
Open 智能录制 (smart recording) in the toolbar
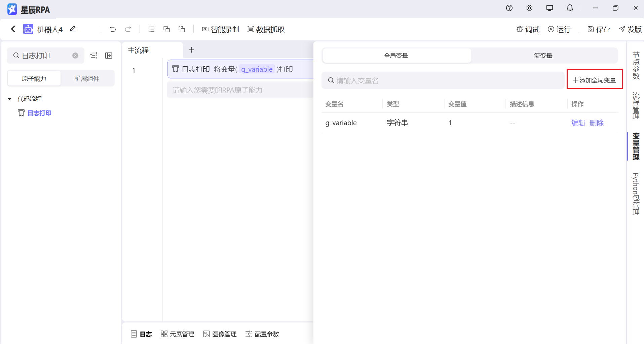pyautogui.click(x=220, y=29)
